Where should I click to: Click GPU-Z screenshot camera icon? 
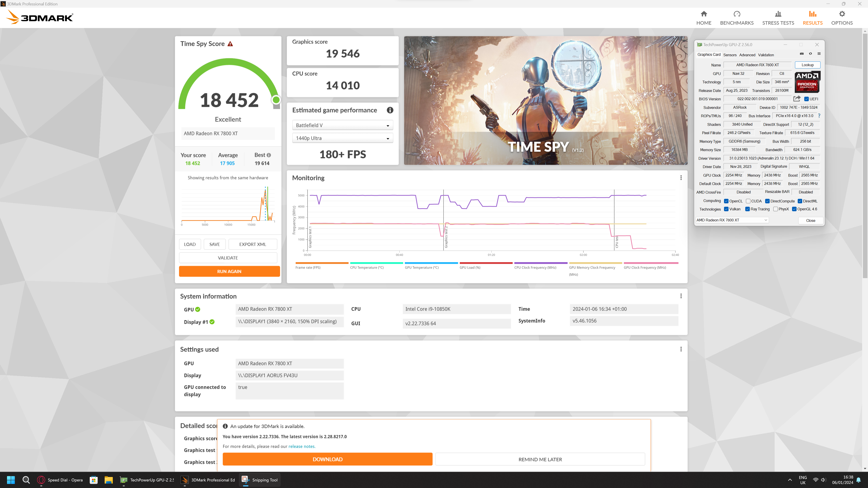pyautogui.click(x=802, y=54)
